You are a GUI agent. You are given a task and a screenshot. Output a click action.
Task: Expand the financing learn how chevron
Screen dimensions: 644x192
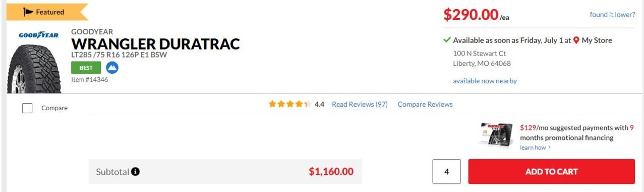[x=549, y=148]
